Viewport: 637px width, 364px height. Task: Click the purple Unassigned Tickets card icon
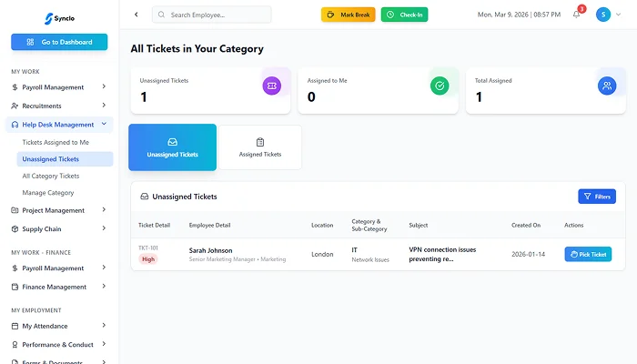270,86
